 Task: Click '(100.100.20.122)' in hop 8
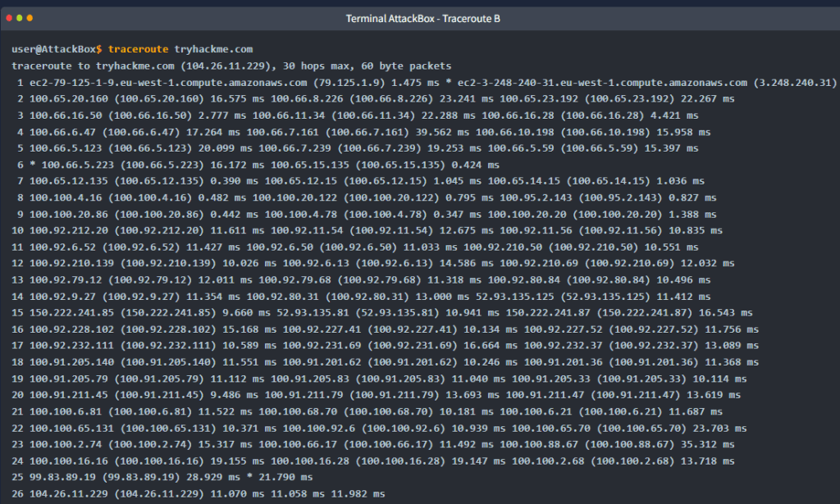pos(391,198)
